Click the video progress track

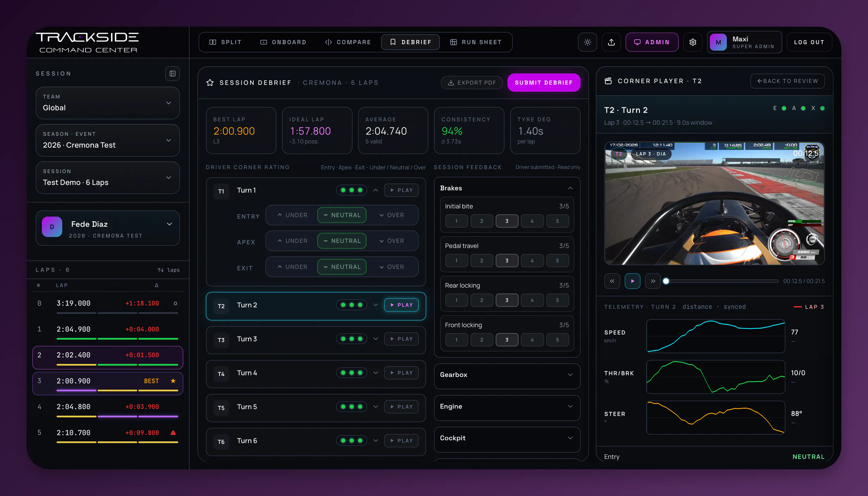point(722,281)
